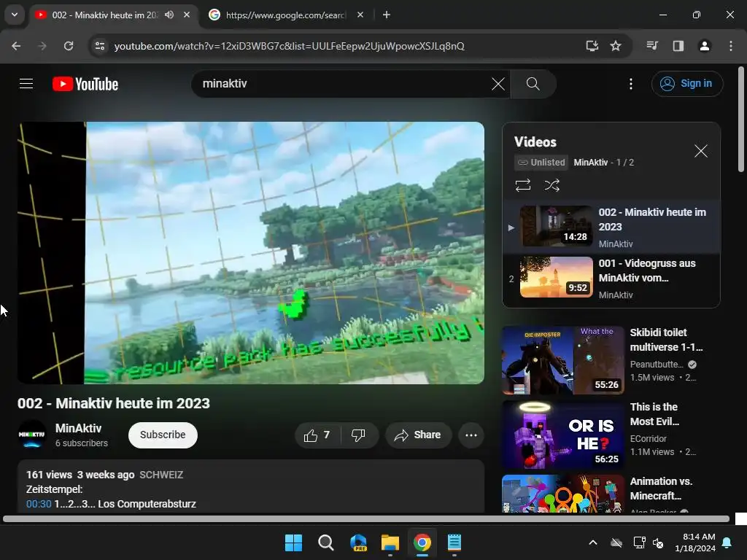Go back in browser history
747x560 pixels.
click(16, 46)
